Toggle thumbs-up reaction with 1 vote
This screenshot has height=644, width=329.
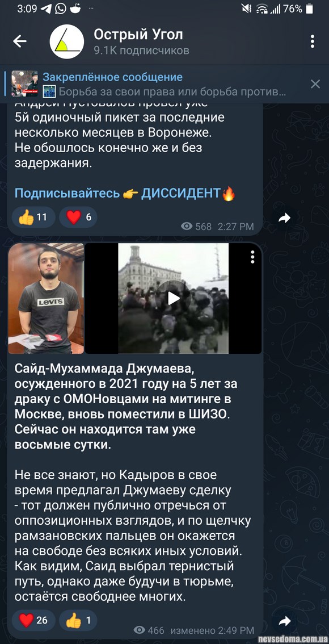pos(78,620)
